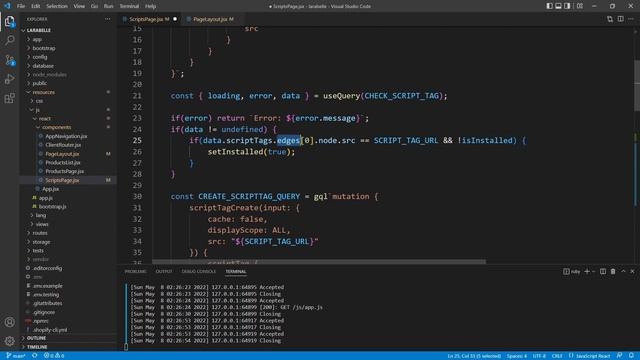Click line number 30 in gutter
Screen dimensions: 640x360
pos(137,196)
